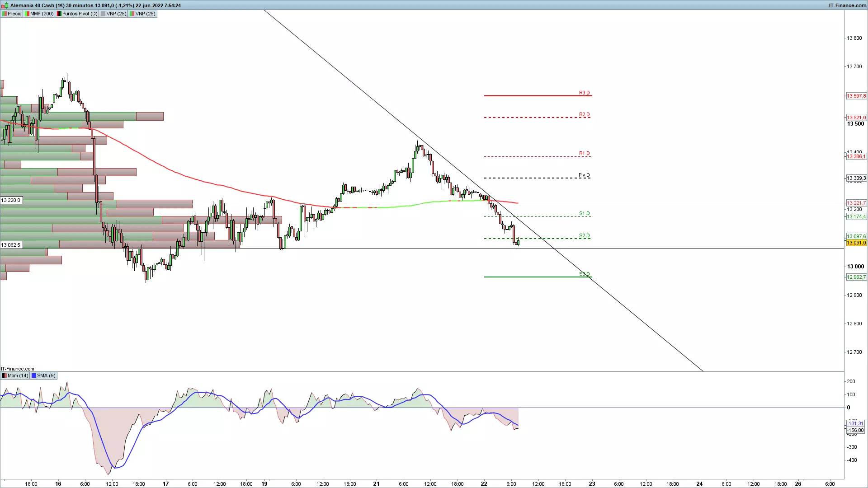Open the Mom (14) momentum indicator label
The width and height of the screenshot is (868, 488).
point(15,375)
